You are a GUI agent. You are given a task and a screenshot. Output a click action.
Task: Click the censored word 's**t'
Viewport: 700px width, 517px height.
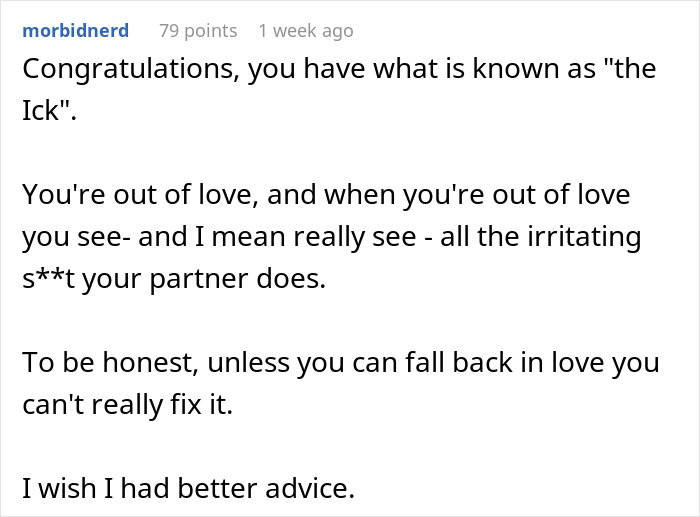[50, 279]
